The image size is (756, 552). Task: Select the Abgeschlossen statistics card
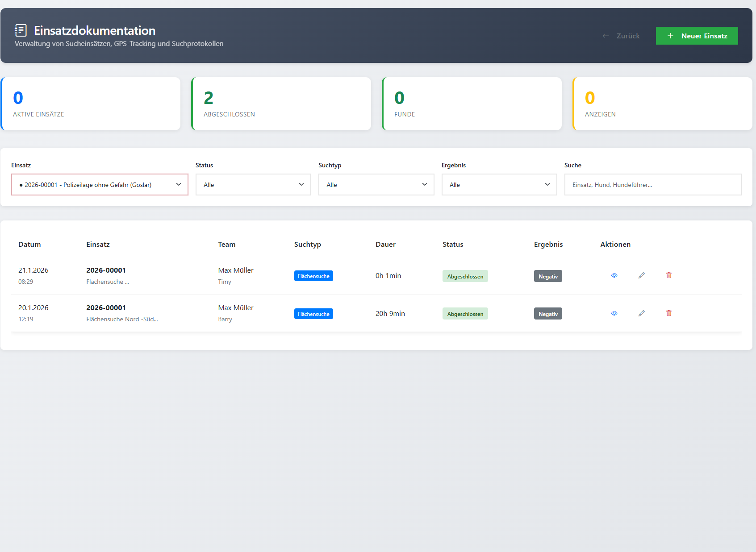coord(281,104)
